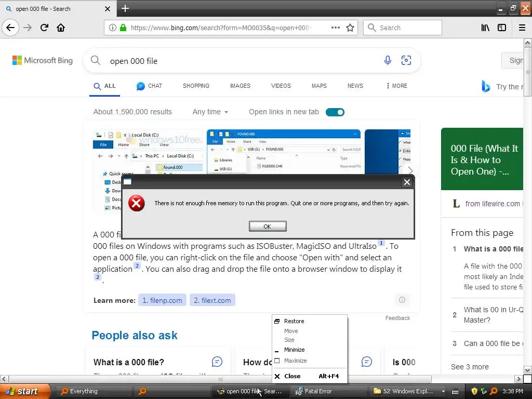Open the Firefox hamburger menu

(522, 28)
